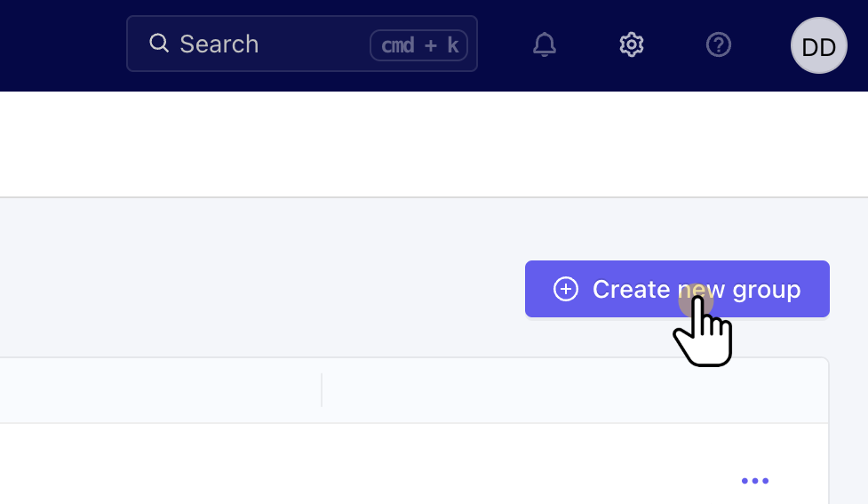This screenshot has width=868, height=504.
Task: Open the DD user avatar menu
Action: pyautogui.click(x=818, y=45)
